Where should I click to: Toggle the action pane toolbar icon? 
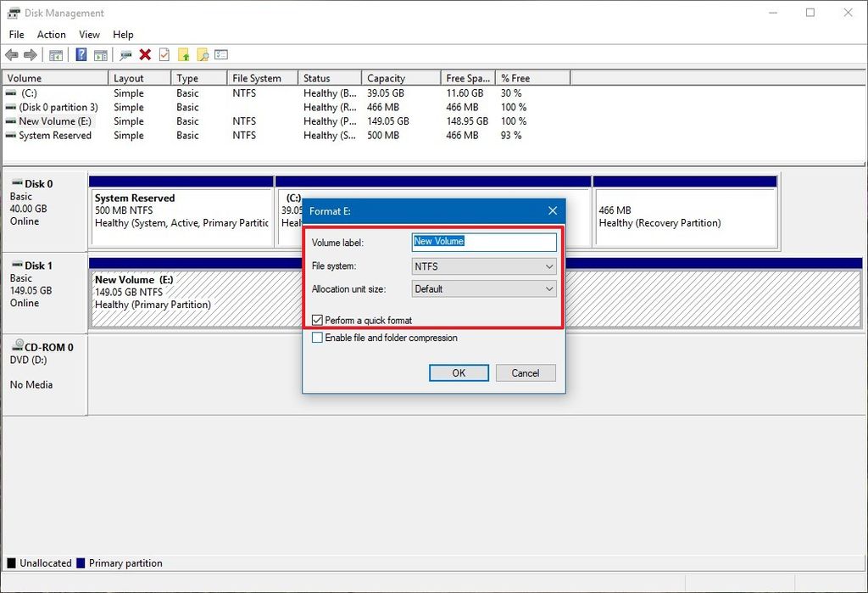coord(100,54)
